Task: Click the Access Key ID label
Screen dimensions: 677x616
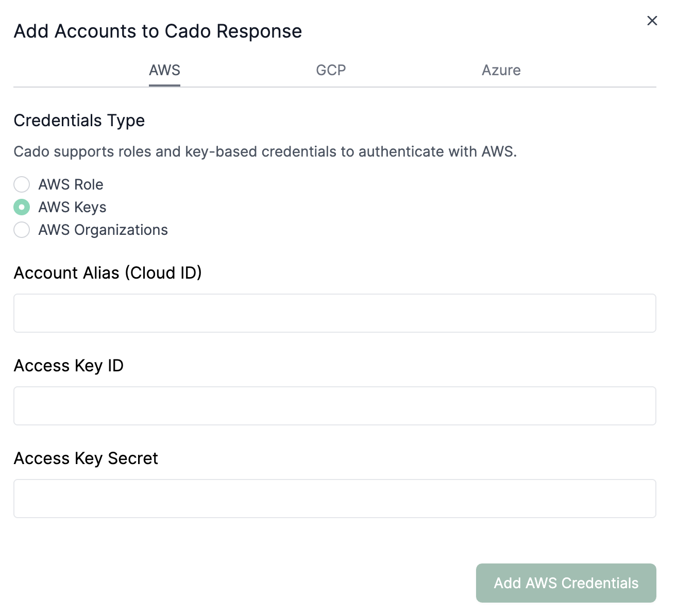Action: pos(69,366)
